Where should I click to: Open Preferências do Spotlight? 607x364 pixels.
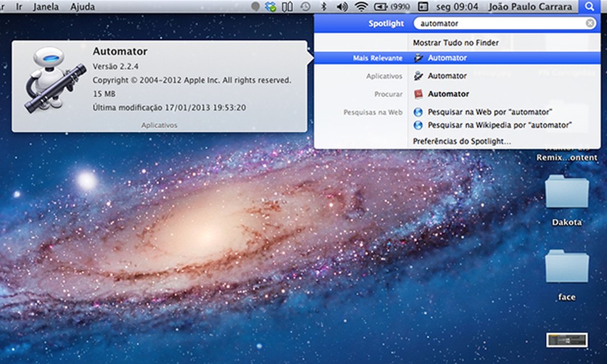tap(461, 141)
